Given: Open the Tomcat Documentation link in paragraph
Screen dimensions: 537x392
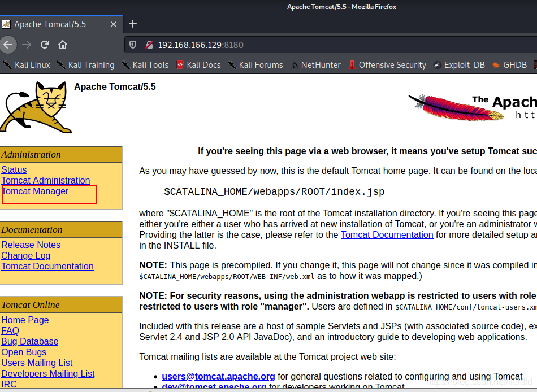Looking at the screenshot, I should pyautogui.click(x=387, y=235).
